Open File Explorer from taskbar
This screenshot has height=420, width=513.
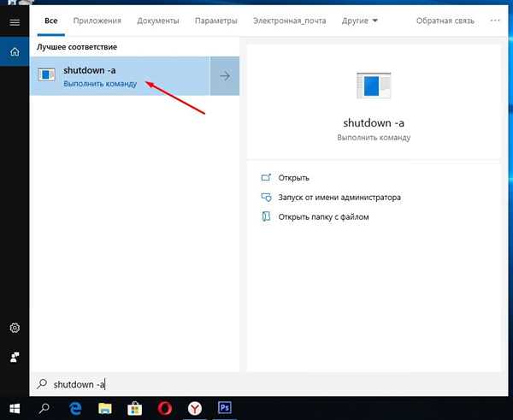coord(104,408)
